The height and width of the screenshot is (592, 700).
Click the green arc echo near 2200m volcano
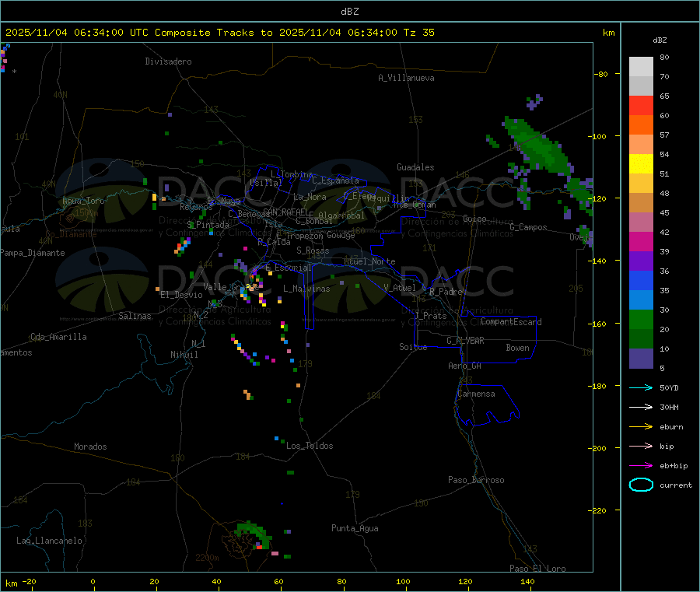(254, 533)
